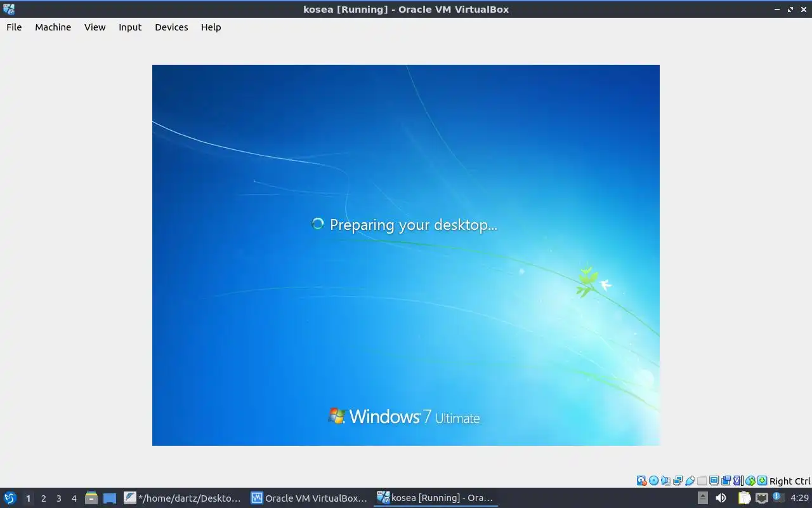Click the shared folders status icon
Image resolution: width=812 pixels, height=508 pixels.
[x=702, y=481]
